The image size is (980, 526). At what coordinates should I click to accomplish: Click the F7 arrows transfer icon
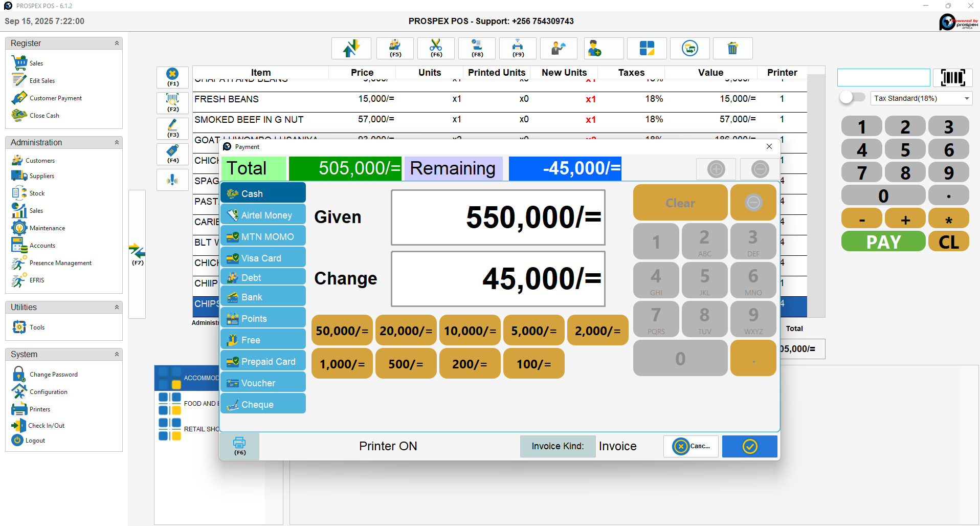tap(137, 254)
